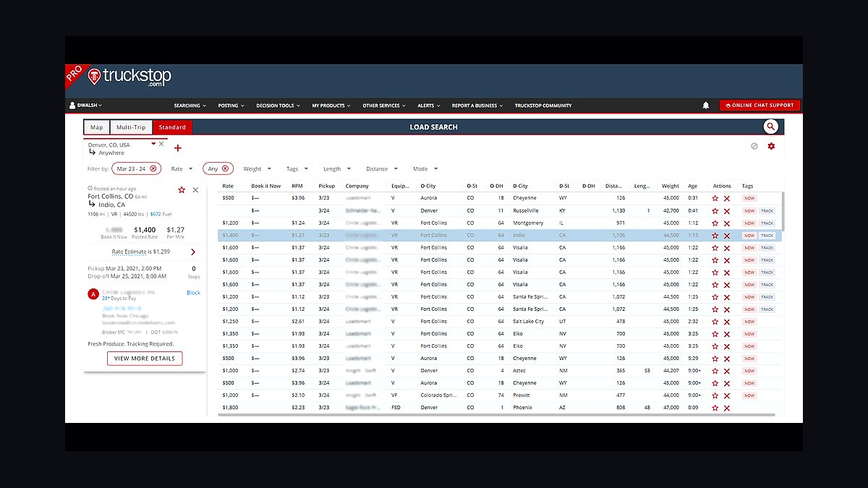Open the Report a Business menu

tap(477, 106)
